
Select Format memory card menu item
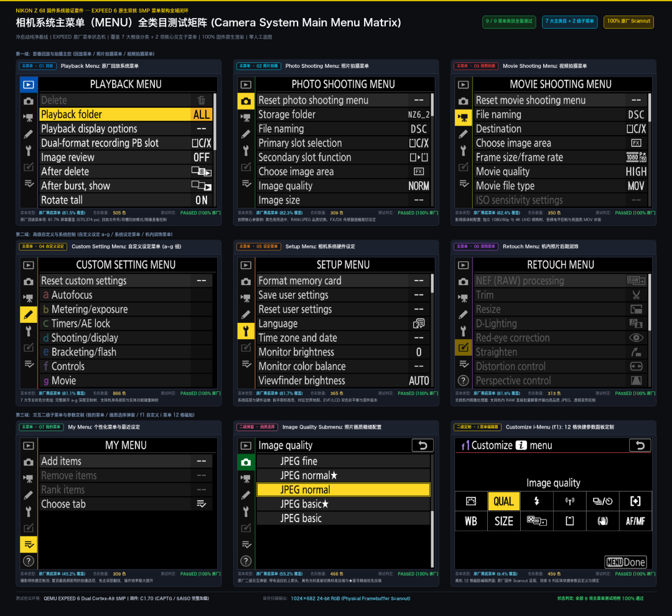(343, 281)
